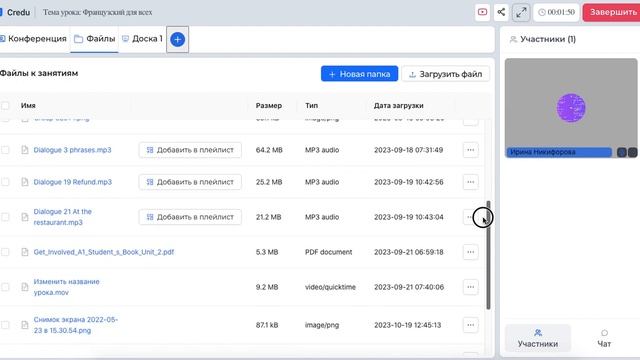
Task: Switch to the Файлы tab
Action: click(95, 39)
